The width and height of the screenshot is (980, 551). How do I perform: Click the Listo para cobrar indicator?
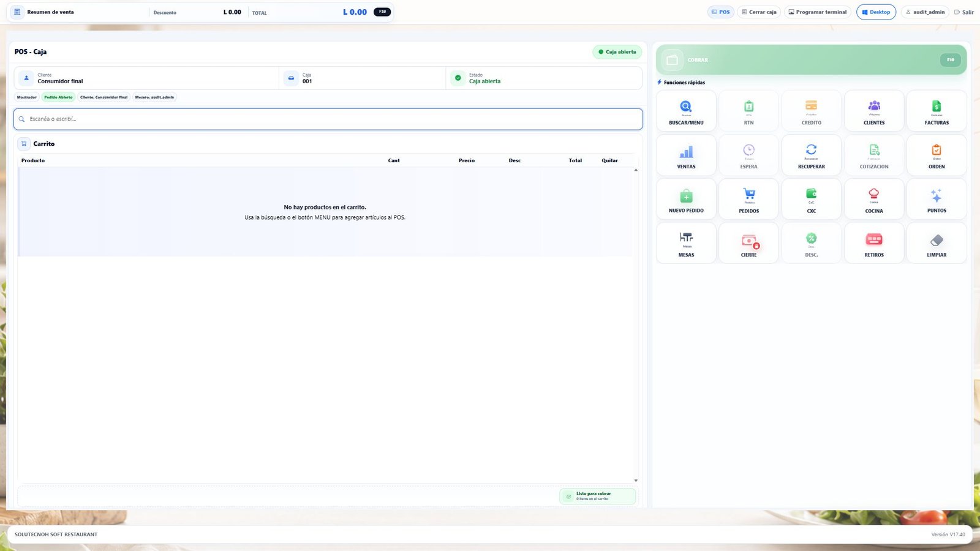point(597,496)
